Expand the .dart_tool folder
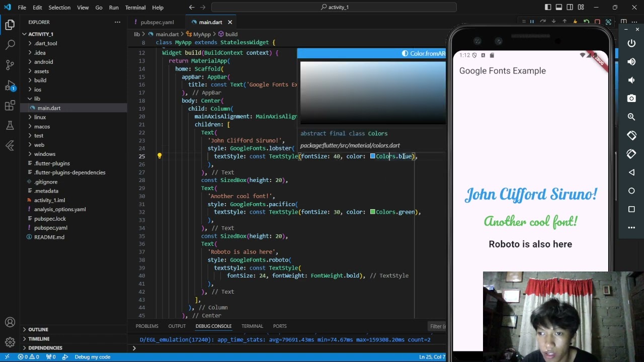644x362 pixels. click(45, 43)
